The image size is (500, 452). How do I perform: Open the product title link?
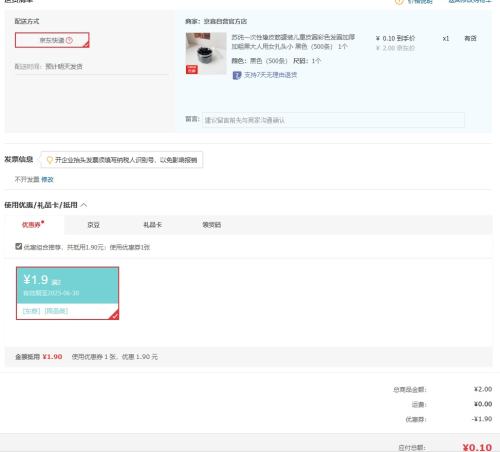(293, 42)
